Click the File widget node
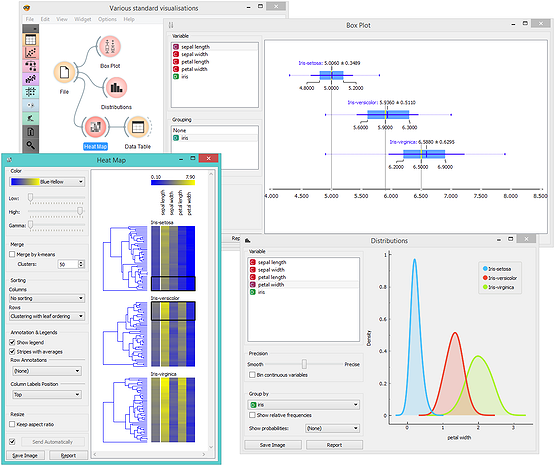This screenshot has width=555, height=466. 64,73
